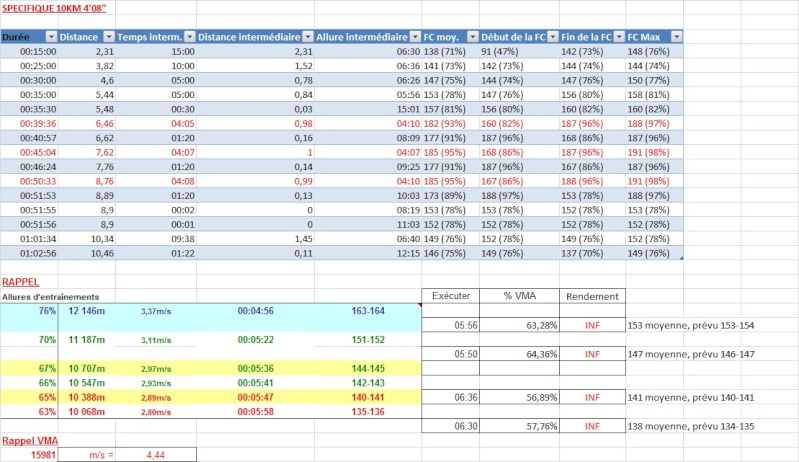
Task: Select the distance cell 3,82
Action: 87,66
